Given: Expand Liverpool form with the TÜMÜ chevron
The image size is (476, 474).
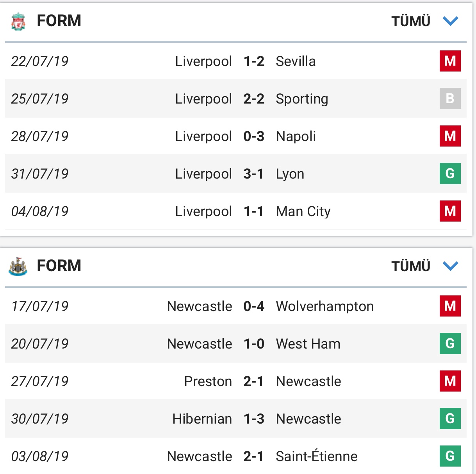Looking at the screenshot, I should click(x=450, y=21).
